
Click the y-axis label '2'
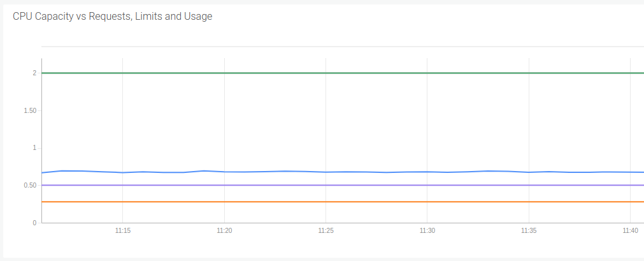35,73
